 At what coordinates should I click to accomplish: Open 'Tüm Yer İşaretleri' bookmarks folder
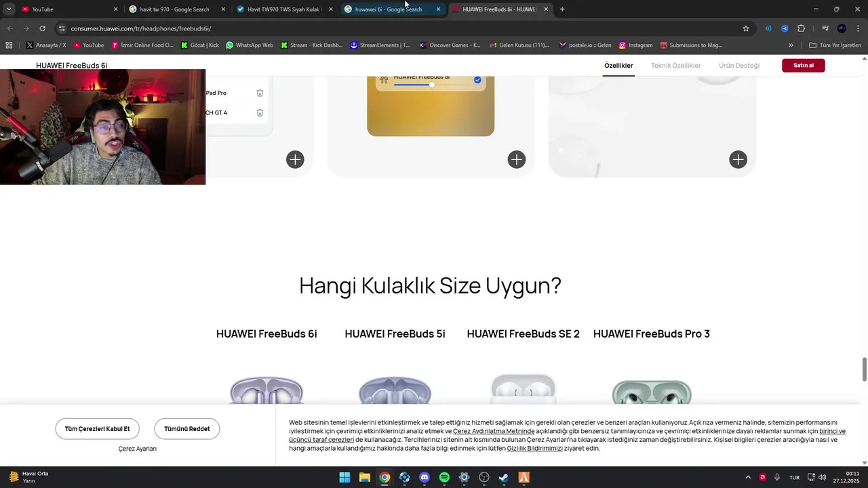[835, 45]
